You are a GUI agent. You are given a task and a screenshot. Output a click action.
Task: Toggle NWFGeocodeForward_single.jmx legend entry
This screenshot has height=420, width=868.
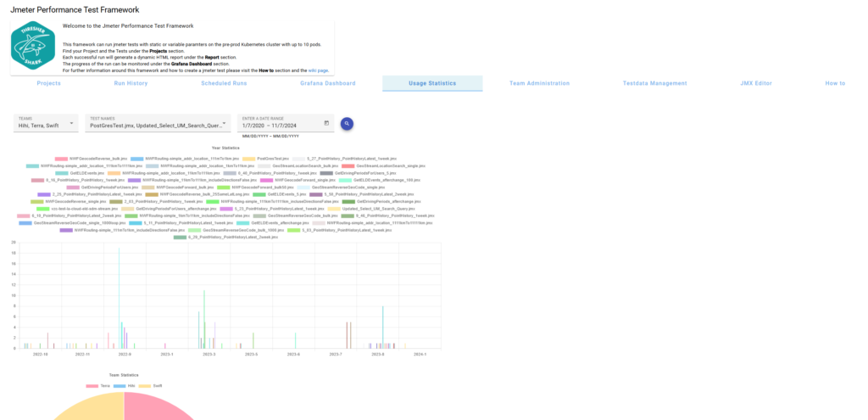[x=298, y=180]
